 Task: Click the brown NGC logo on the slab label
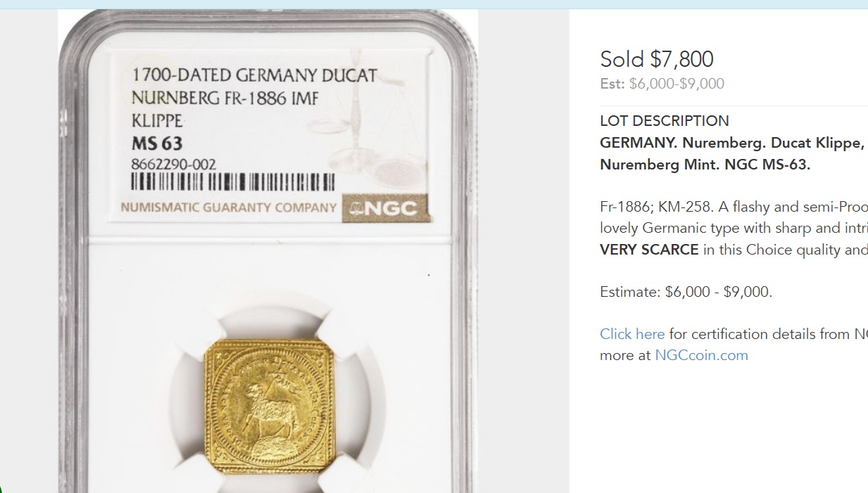385,207
